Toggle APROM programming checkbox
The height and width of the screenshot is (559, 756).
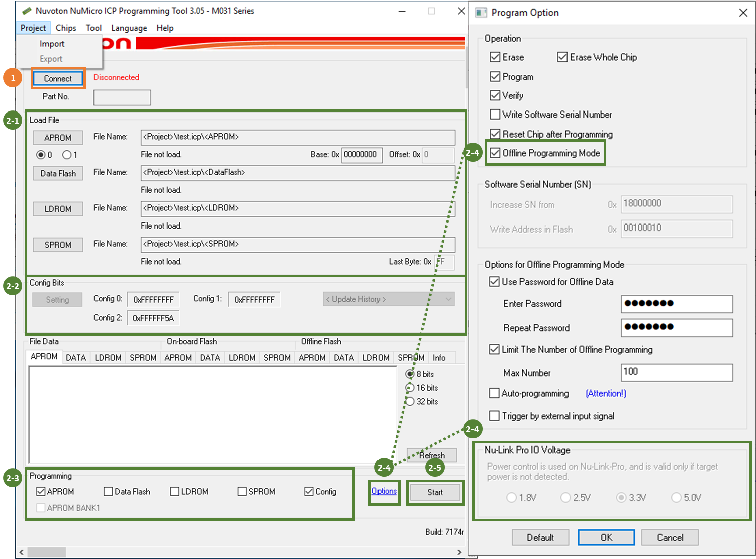pos(41,492)
